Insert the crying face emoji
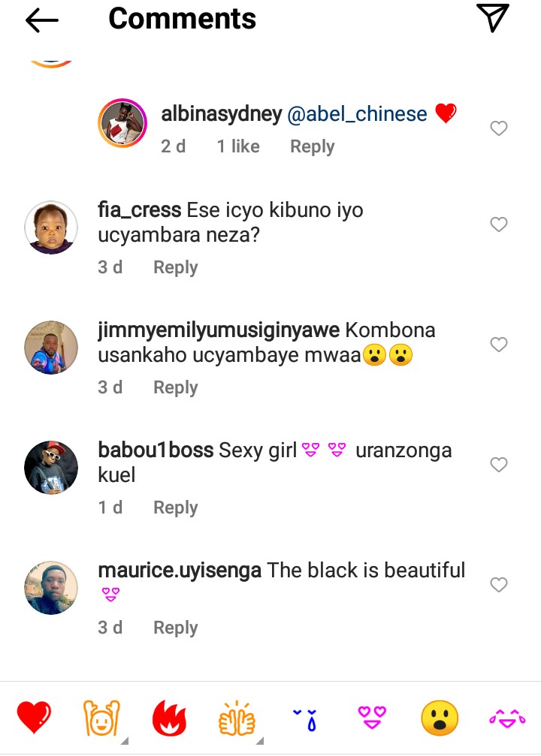Screen dimensions: 541x756 [x=305, y=718]
